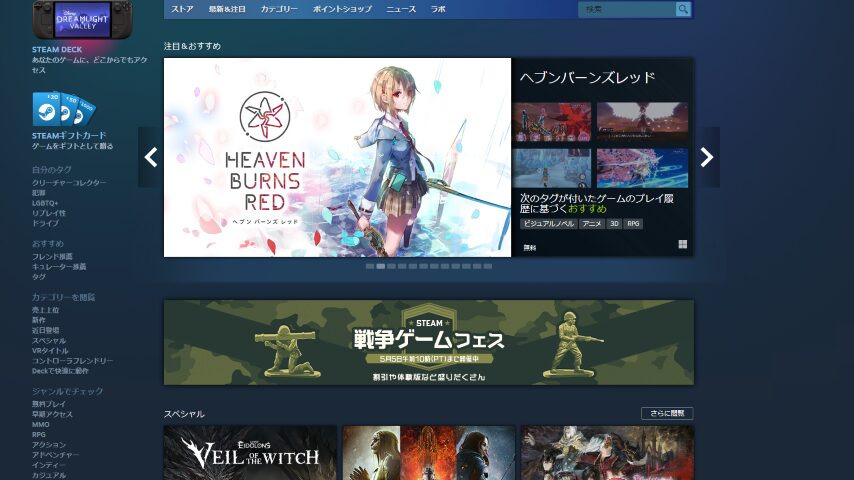The image size is (854, 480).
Task: View blue underwater screenshot thumbnail
Action: tap(551, 168)
